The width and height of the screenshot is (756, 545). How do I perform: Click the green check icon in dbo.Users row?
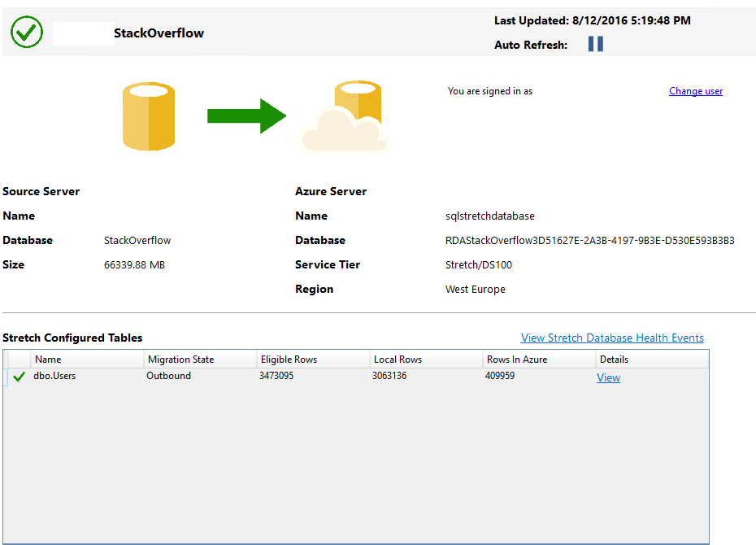point(19,377)
